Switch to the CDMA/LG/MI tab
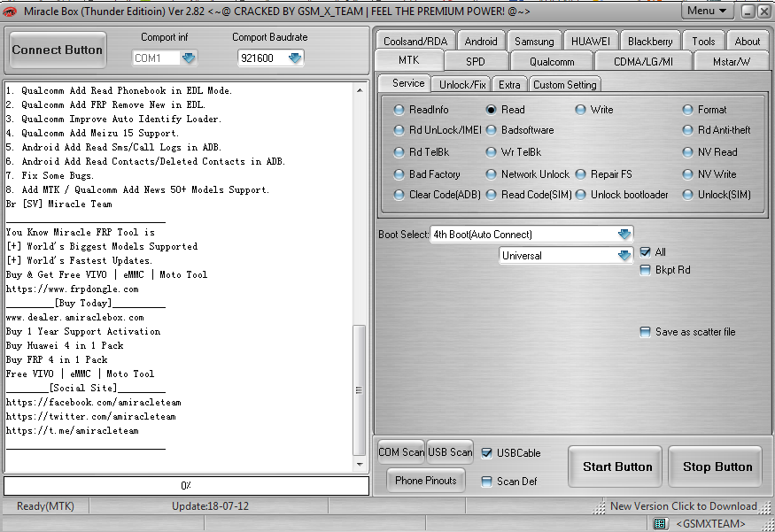This screenshot has height=532, width=775. click(644, 62)
